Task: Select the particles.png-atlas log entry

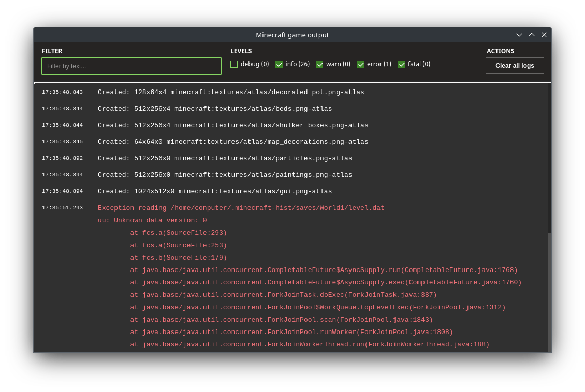Action: coord(225,158)
